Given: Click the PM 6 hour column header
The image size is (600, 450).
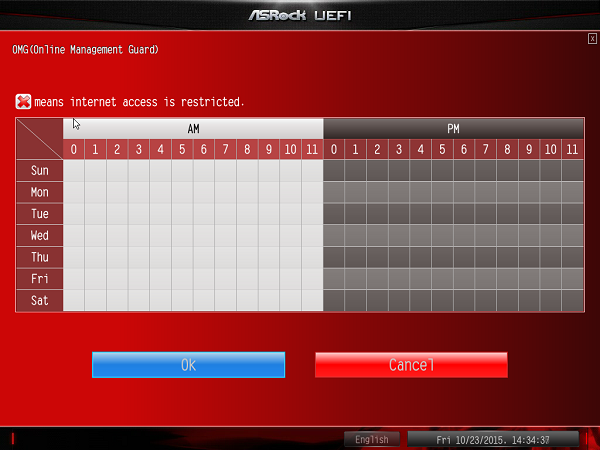Looking at the screenshot, I should click(464, 150).
